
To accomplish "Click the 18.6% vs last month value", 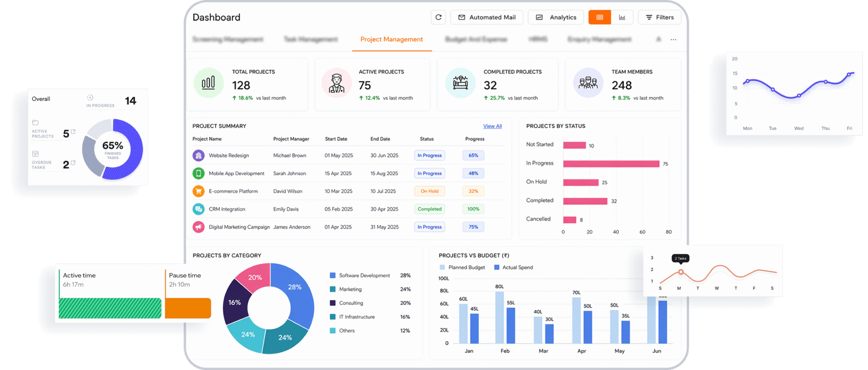I will (245, 98).
